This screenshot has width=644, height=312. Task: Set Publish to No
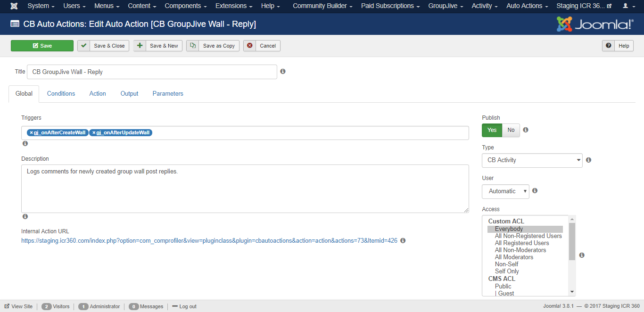tap(511, 130)
